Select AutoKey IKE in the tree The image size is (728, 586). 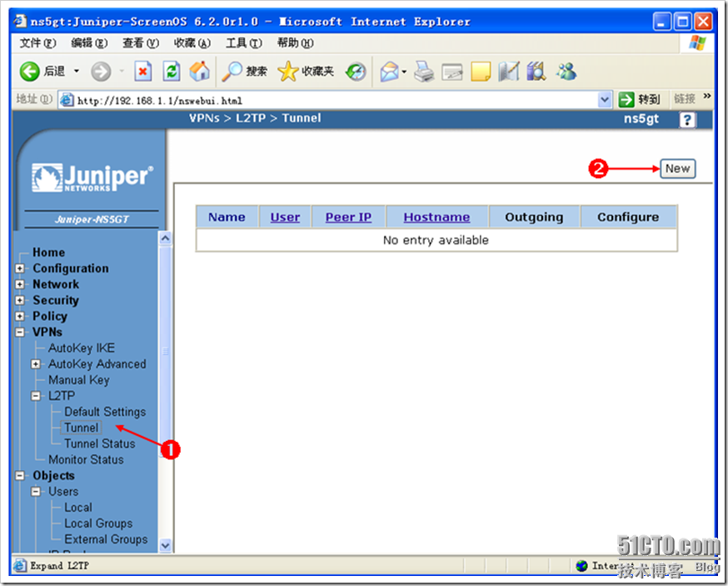tap(82, 348)
